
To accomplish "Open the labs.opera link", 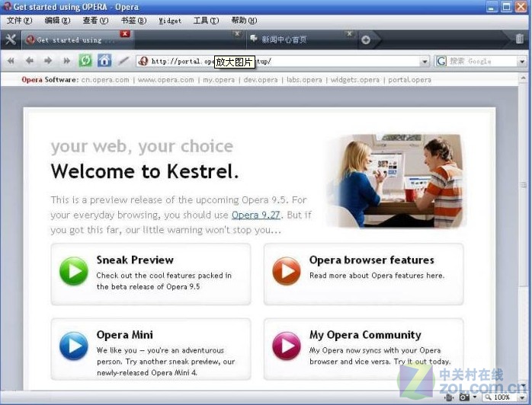I will pyautogui.click(x=304, y=80).
